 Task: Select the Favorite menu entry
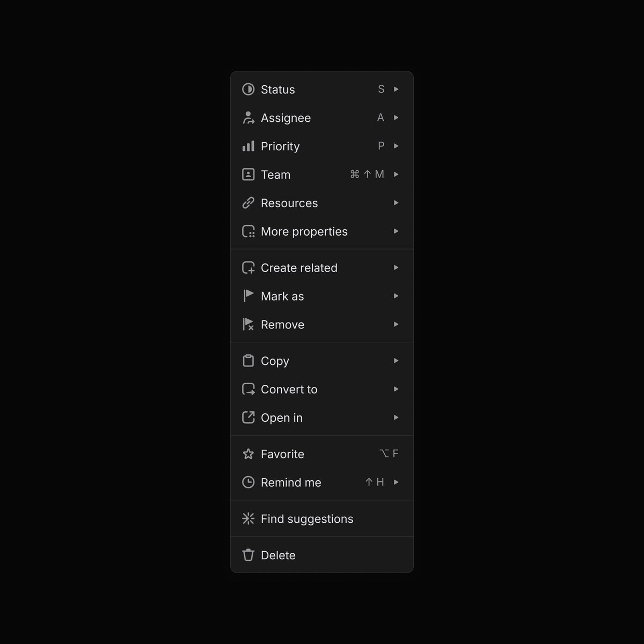(322, 454)
